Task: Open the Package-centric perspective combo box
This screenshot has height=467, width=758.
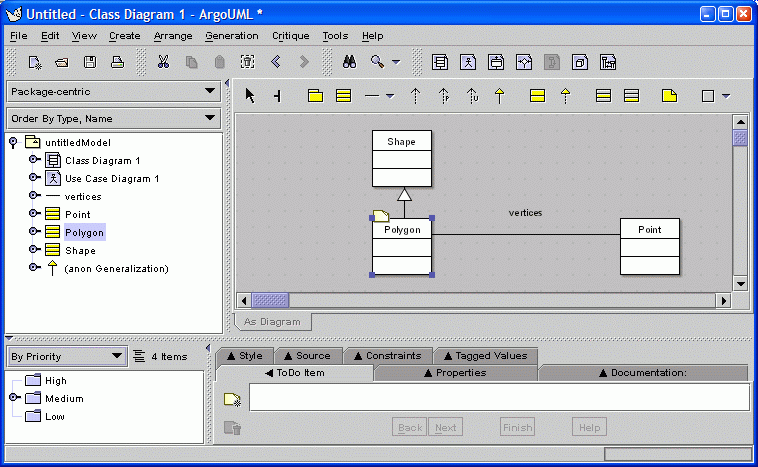Action: (x=114, y=91)
